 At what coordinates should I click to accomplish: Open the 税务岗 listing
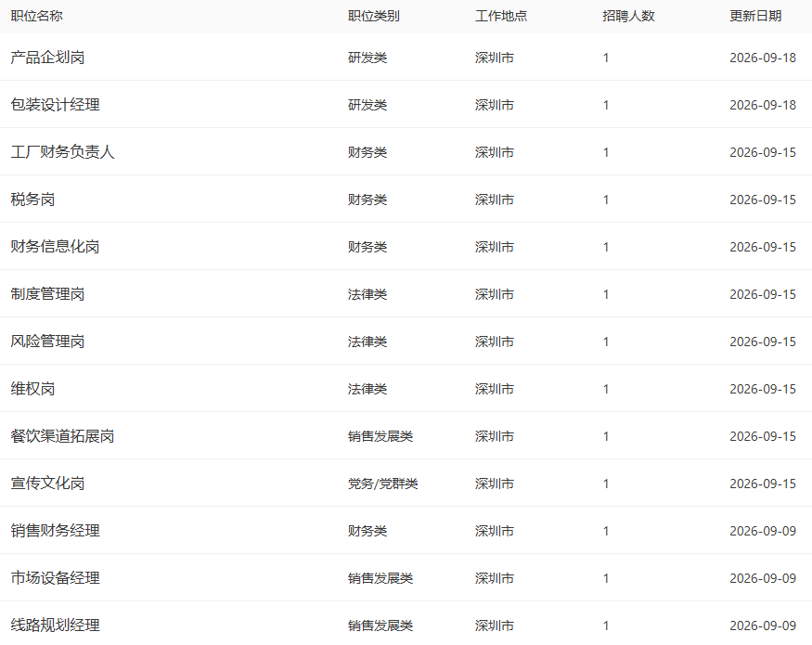(x=32, y=200)
